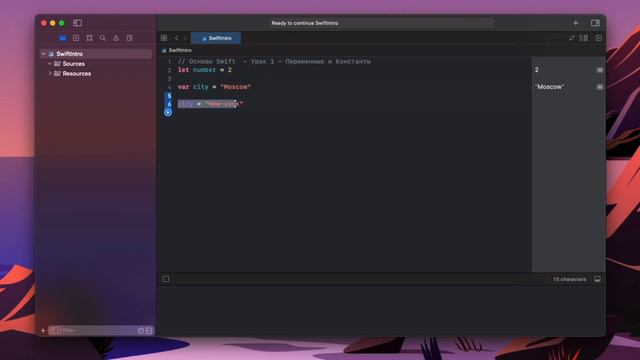Run playground up to line 6
This screenshot has height=360, width=640.
coord(168,112)
